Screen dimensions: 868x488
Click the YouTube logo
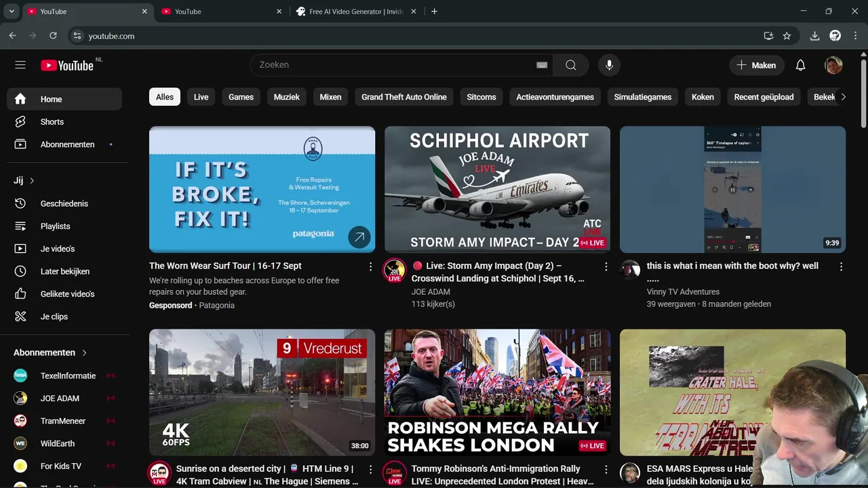pyautogui.click(x=68, y=65)
